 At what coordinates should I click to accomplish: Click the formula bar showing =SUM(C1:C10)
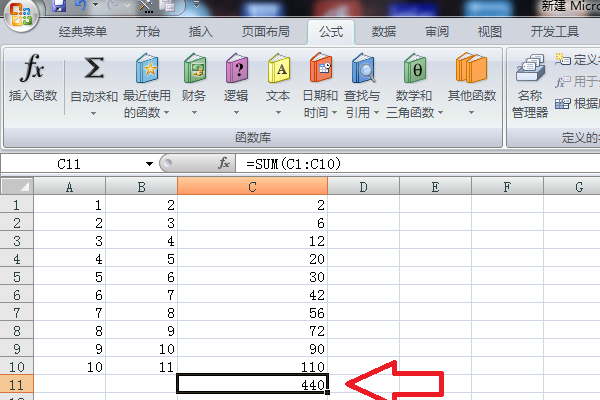pyautogui.click(x=418, y=164)
